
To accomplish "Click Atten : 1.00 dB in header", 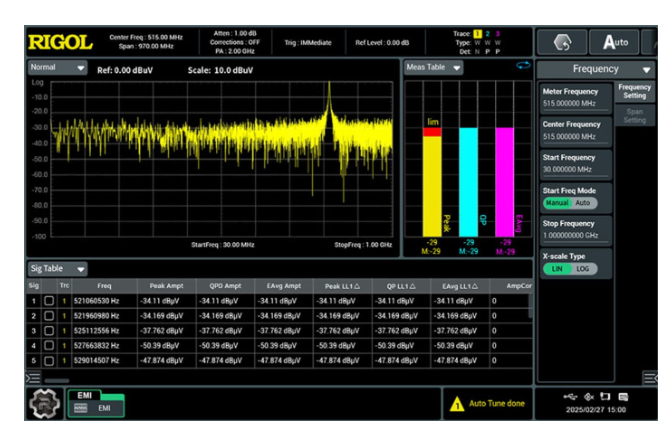I will [x=235, y=33].
